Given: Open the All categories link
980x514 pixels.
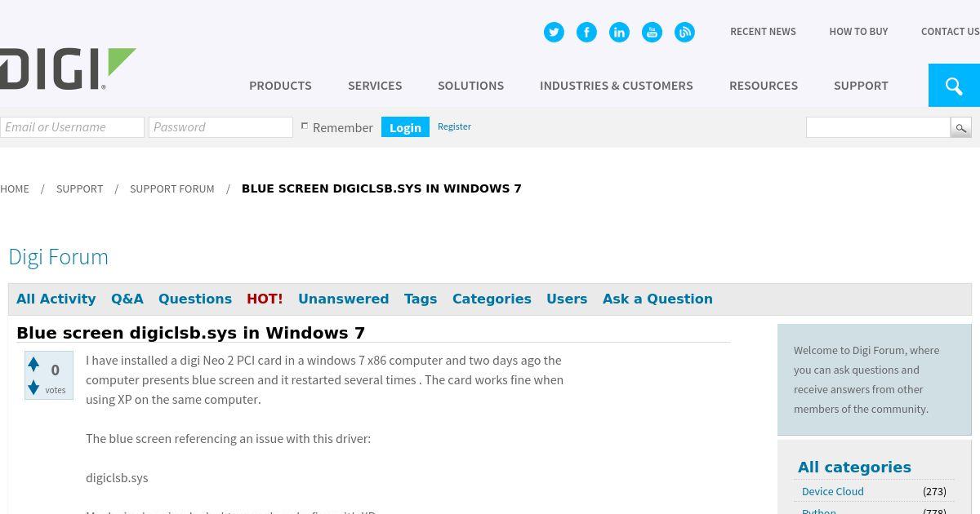Looking at the screenshot, I should pyautogui.click(x=854, y=467).
